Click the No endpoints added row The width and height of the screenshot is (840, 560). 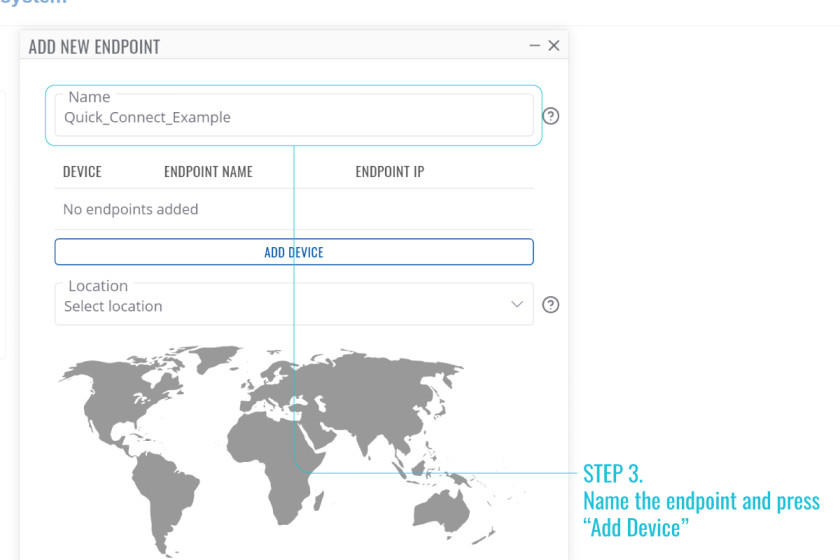(x=294, y=209)
